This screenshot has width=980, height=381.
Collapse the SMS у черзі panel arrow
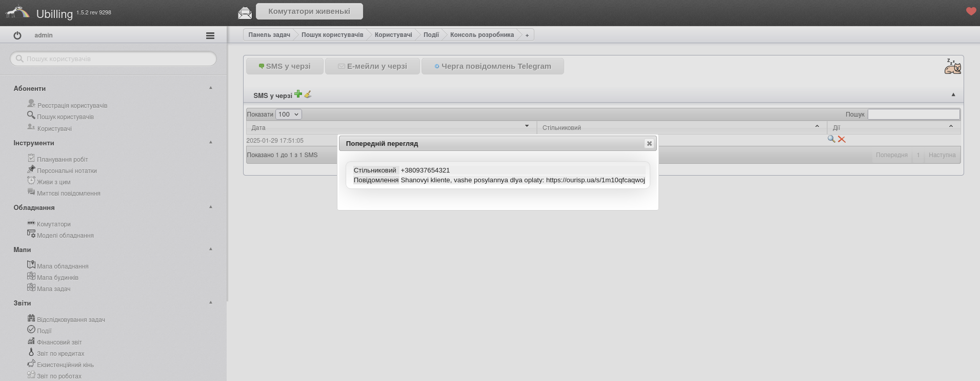click(x=953, y=94)
